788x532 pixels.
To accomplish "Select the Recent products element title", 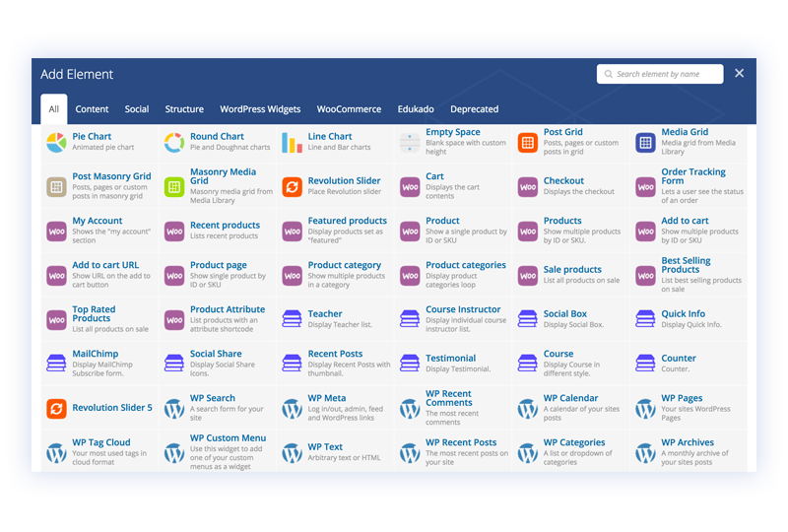I will coord(225,225).
